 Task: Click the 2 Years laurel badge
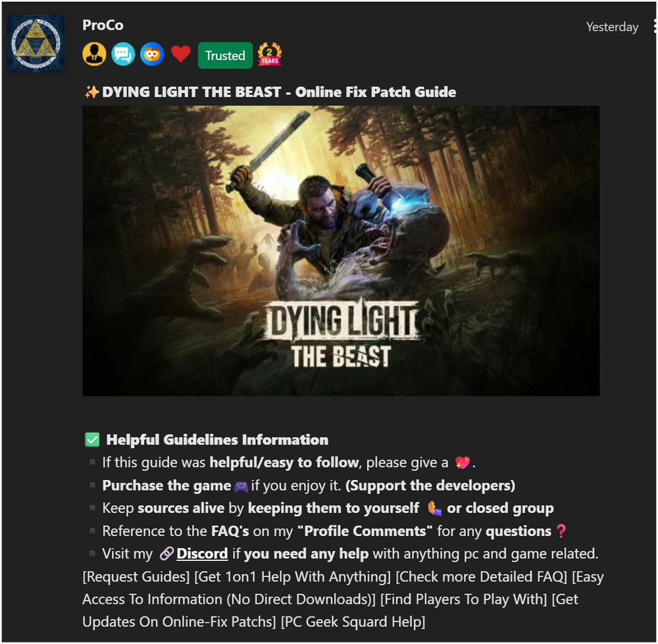(x=269, y=55)
